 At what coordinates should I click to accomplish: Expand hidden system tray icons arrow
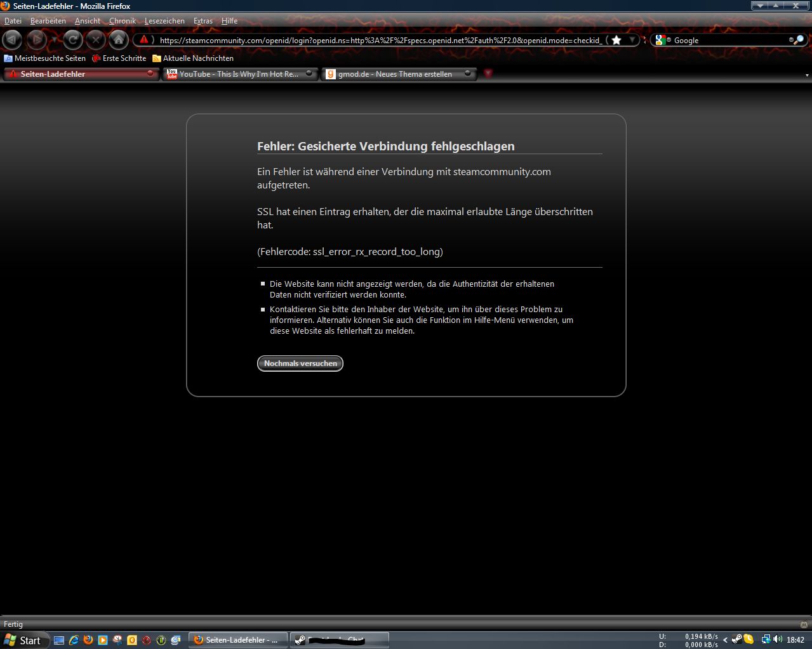click(x=726, y=640)
